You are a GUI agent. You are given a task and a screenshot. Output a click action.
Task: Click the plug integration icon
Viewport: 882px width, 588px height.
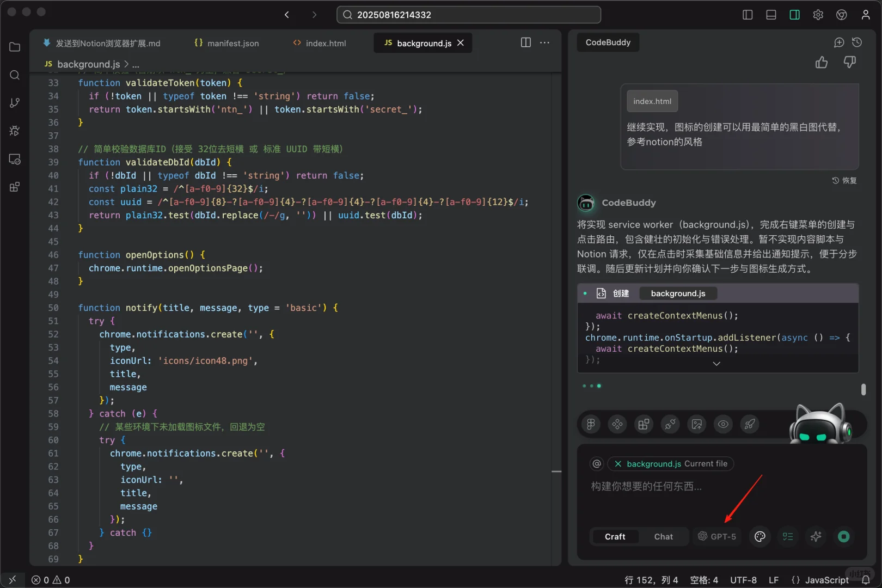pos(670,424)
